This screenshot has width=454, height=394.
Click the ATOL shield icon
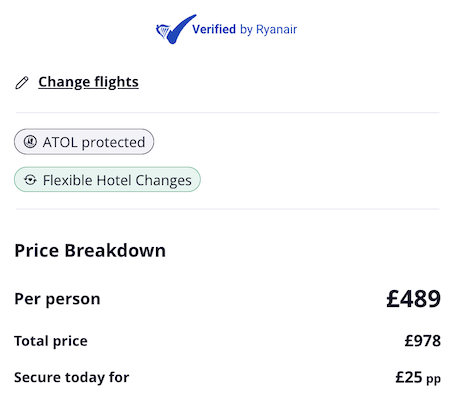pyautogui.click(x=30, y=142)
